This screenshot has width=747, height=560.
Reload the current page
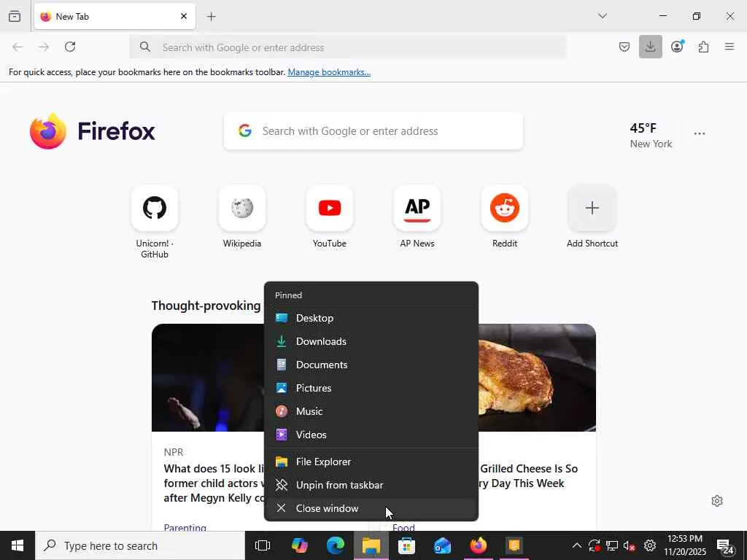click(70, 47)
